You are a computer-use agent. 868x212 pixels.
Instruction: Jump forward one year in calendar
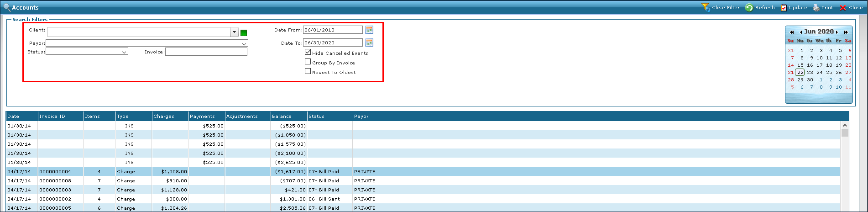[846, 32]
